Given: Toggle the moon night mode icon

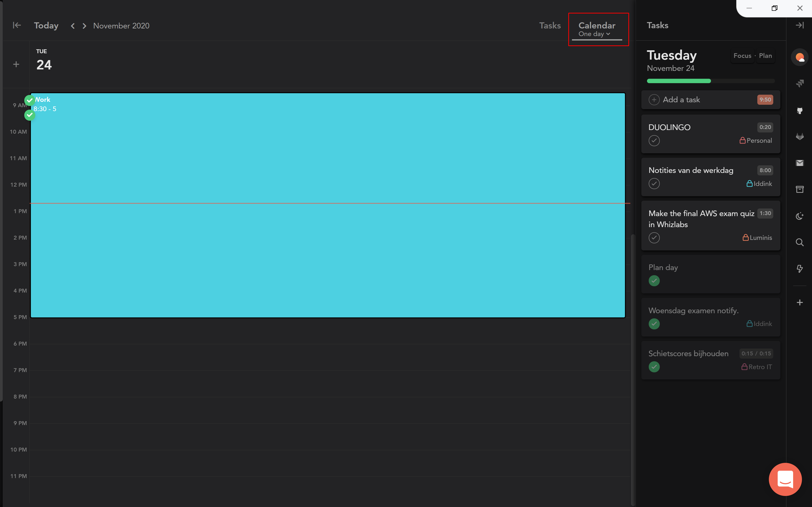Looking at the screenshot, I should click(x=799, y=216).
